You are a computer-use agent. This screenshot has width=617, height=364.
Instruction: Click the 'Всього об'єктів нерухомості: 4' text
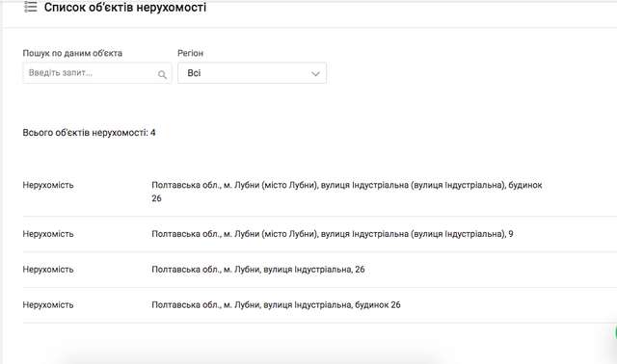coord(89,133)
